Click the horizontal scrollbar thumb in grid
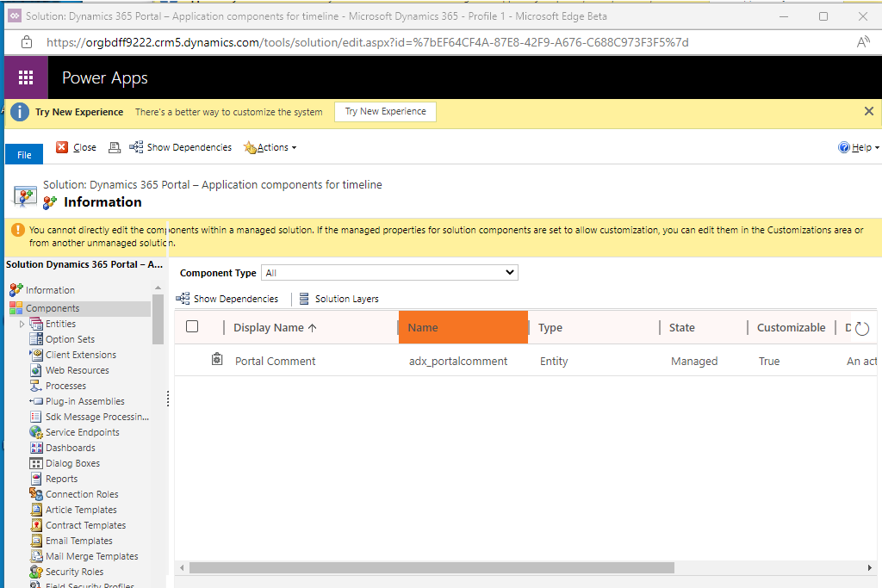 pos(432,567)
